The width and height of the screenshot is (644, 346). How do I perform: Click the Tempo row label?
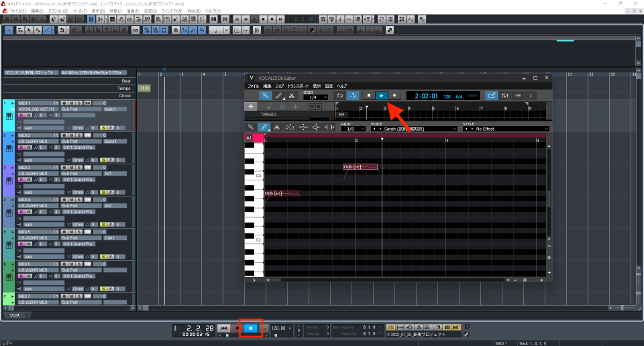click(123, 89)
